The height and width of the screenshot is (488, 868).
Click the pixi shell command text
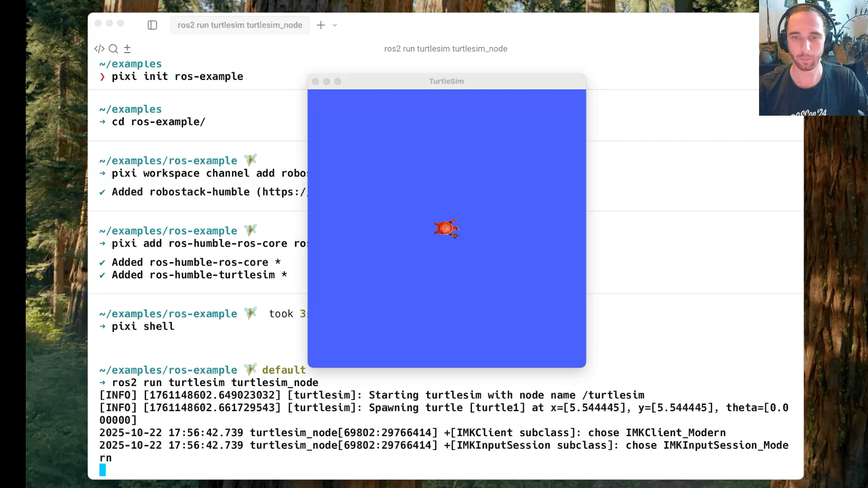(x=143, y=327)
